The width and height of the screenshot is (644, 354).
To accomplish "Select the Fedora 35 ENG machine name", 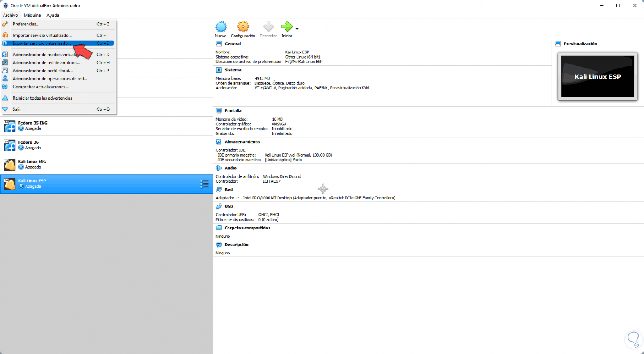I will (x=33, y=123).
